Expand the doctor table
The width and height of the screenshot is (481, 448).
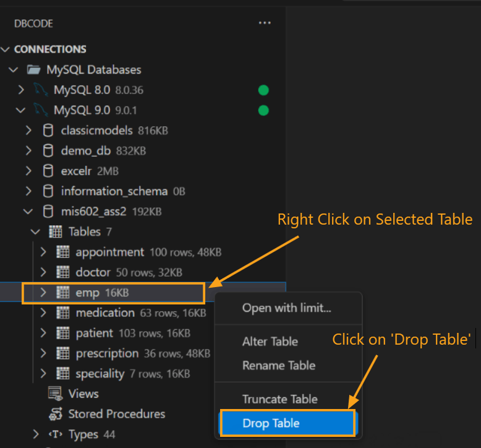(43, 272)
